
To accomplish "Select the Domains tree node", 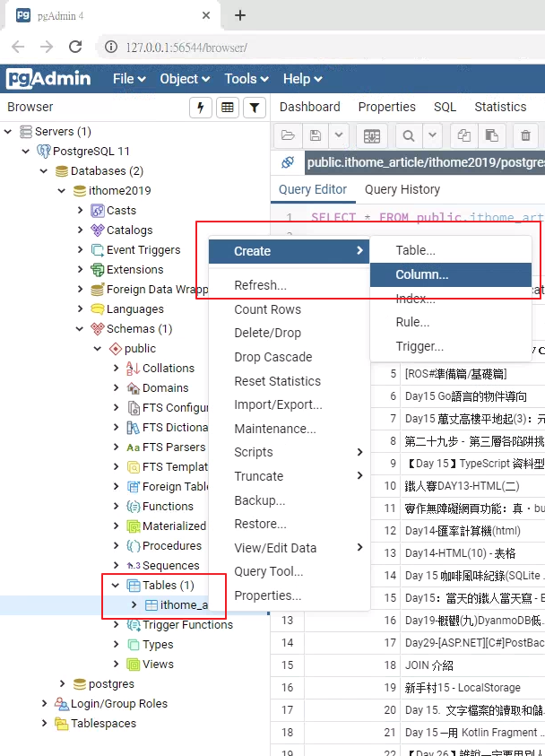I will tap(165, 388).
